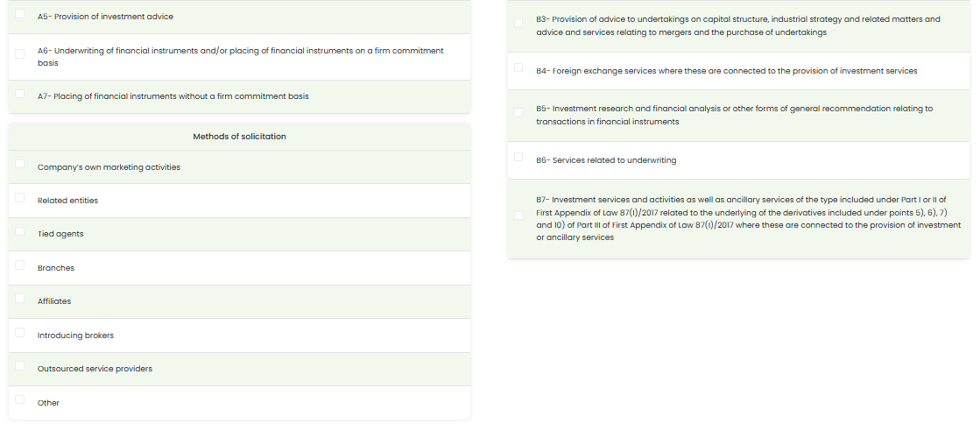Click the Methods of solicitation header
The height and width of the screenshot is (438, 980).
pyautogui.click(x=239, y=137)
